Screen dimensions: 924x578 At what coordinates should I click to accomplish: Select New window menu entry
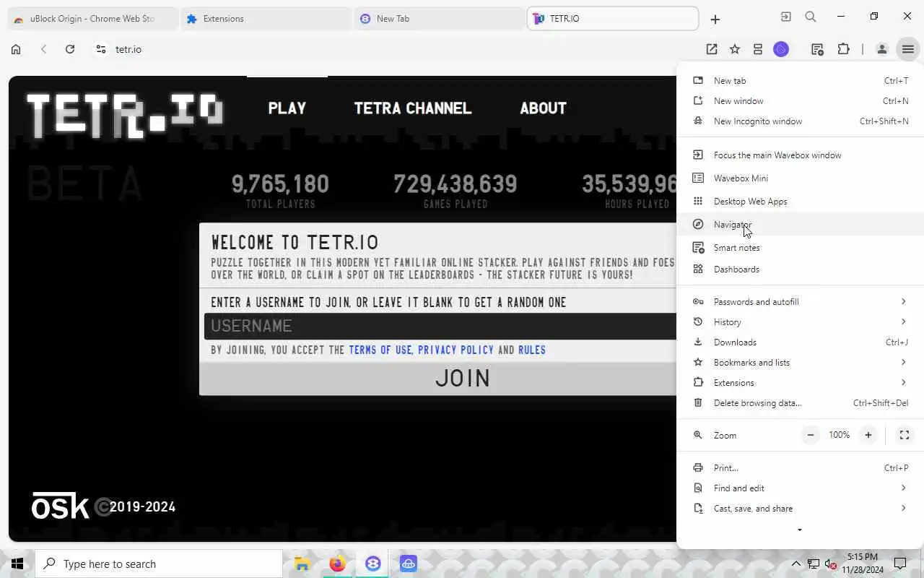pyautogui.click(x=800, y=101)
